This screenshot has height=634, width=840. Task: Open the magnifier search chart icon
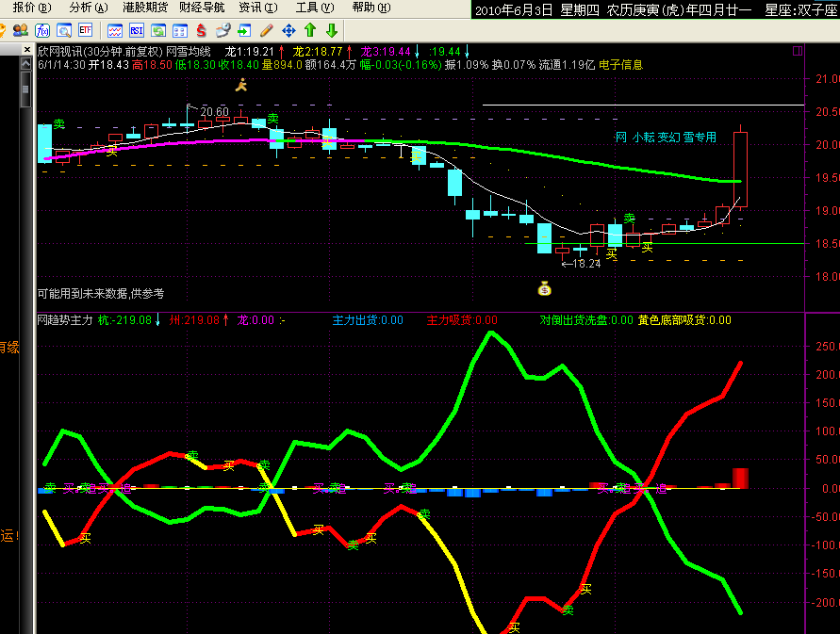[x=63, y=31]
